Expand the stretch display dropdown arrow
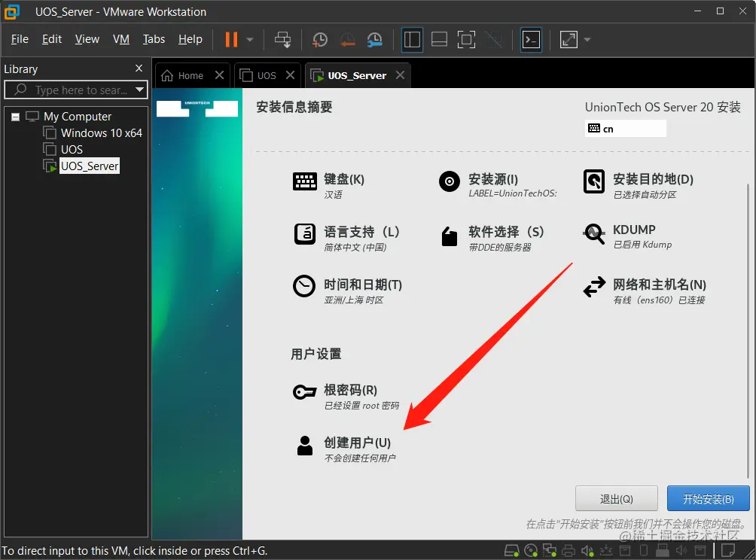 587,40
